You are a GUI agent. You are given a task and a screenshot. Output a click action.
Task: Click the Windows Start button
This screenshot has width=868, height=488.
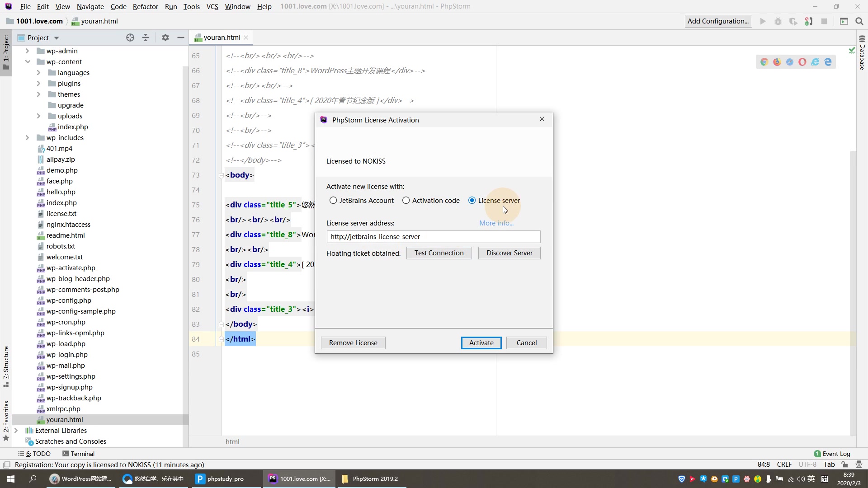(11, 479)
